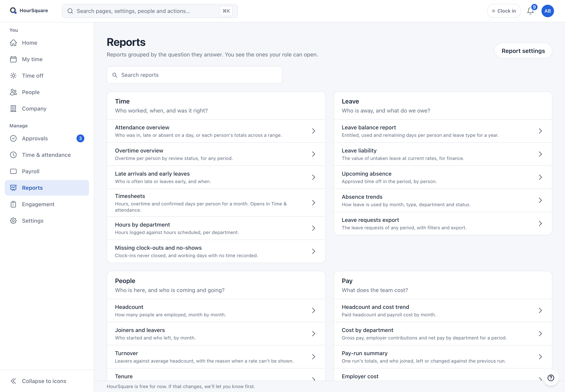
Task: Click the Approvals checkmark icon
Action: point(13,139)
